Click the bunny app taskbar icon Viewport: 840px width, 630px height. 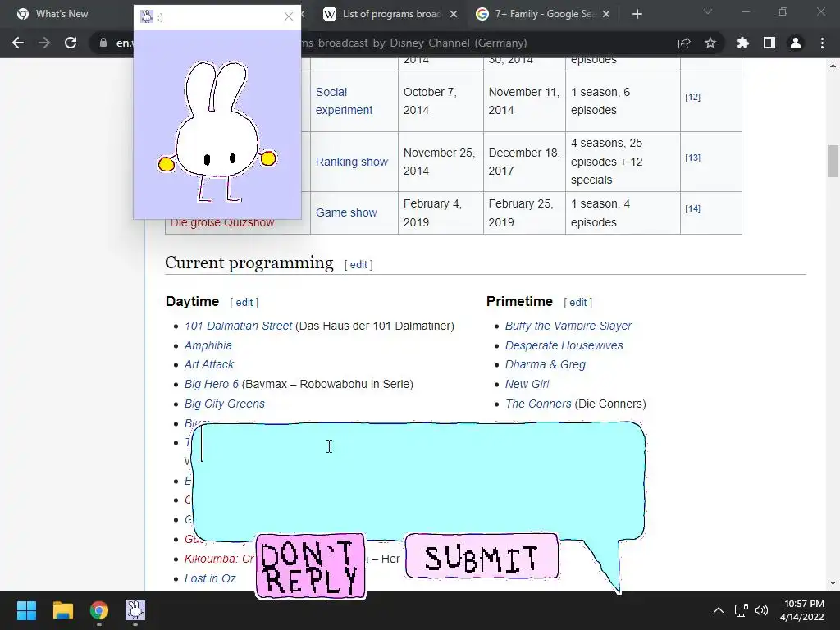(135, 610)
